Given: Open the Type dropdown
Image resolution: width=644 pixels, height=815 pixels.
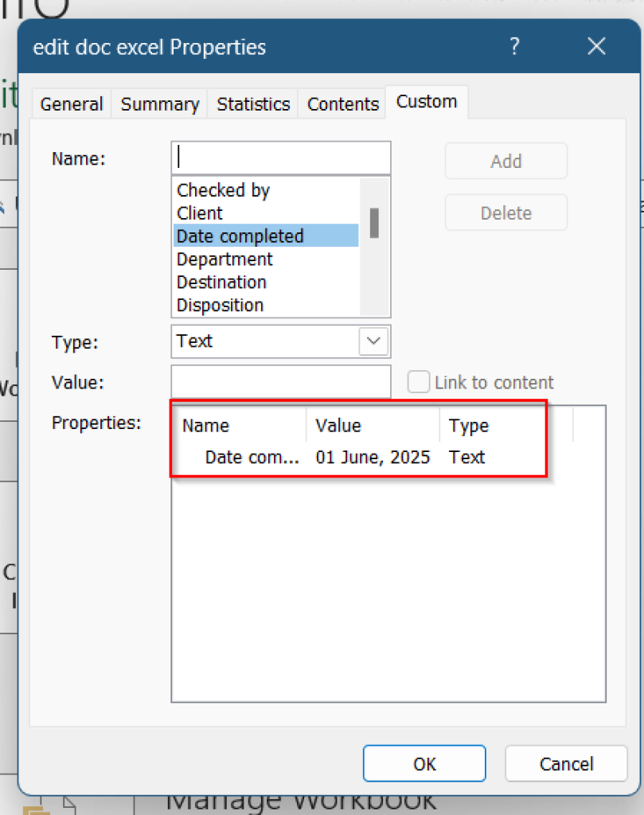Looking at the screenshot, I should 373,341.
